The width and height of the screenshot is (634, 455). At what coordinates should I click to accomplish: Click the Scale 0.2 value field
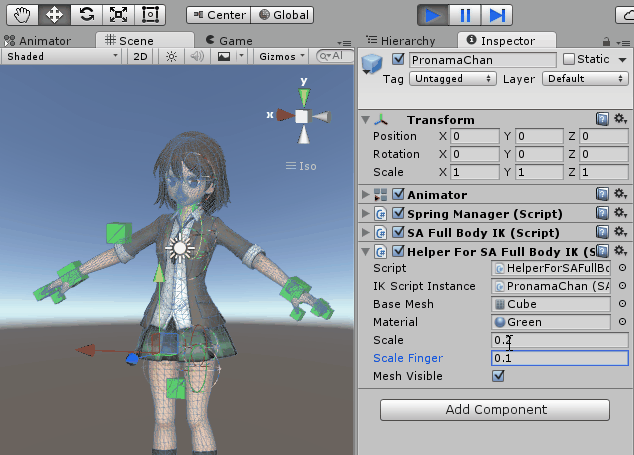[560, 340]
